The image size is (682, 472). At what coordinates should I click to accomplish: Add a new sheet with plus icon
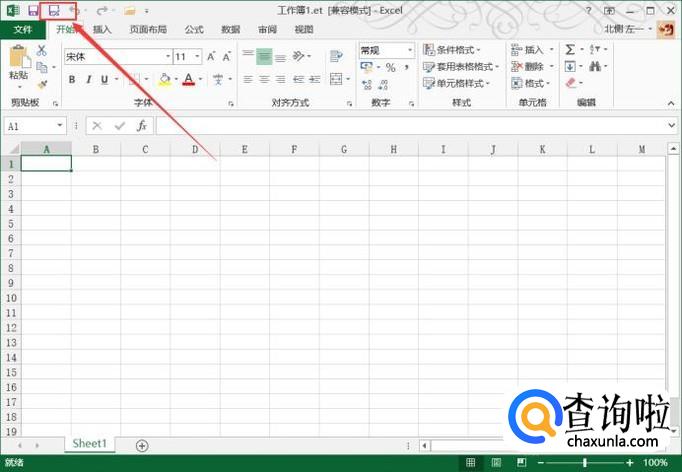[142, 445]
